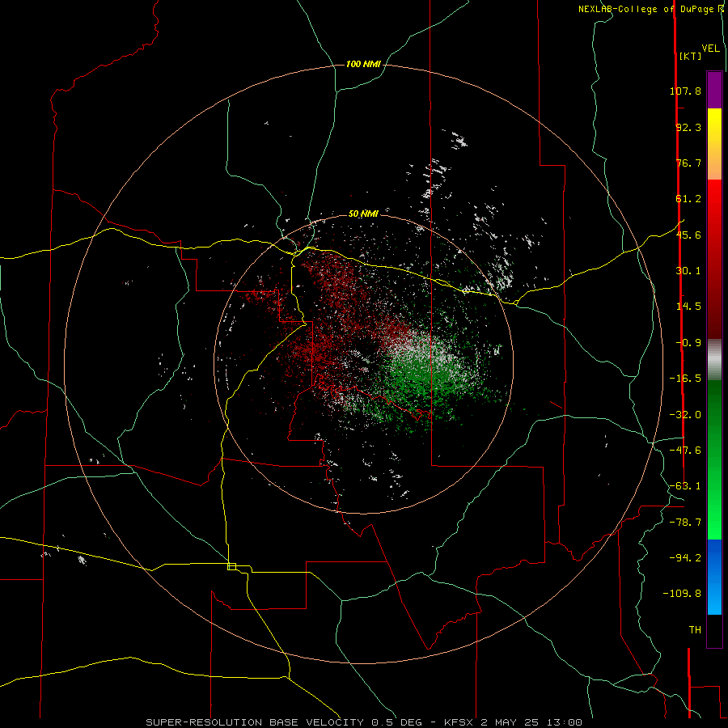Click the -0.9 legend value
728x728 pixels.
tap(688, 343)
